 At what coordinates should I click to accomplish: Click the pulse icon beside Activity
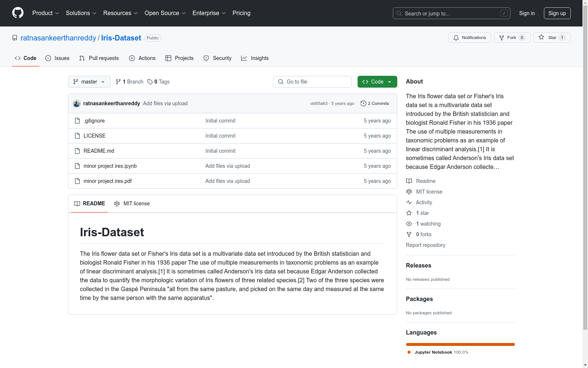[409, 202]
